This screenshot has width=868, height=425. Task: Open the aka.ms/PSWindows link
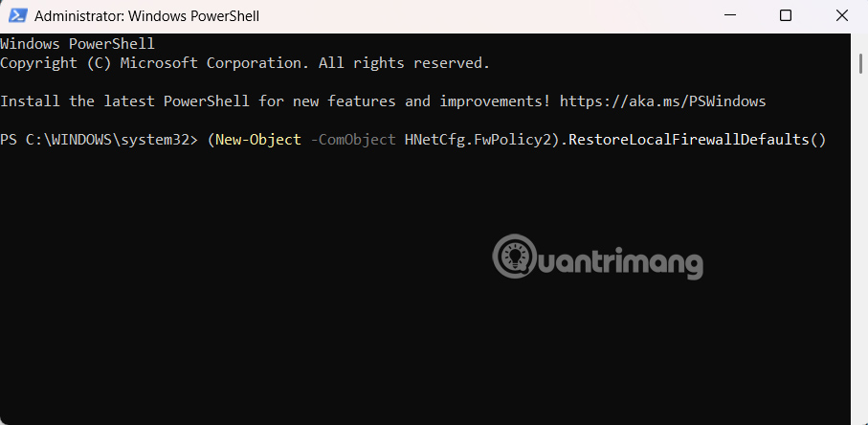pos(662,101)
